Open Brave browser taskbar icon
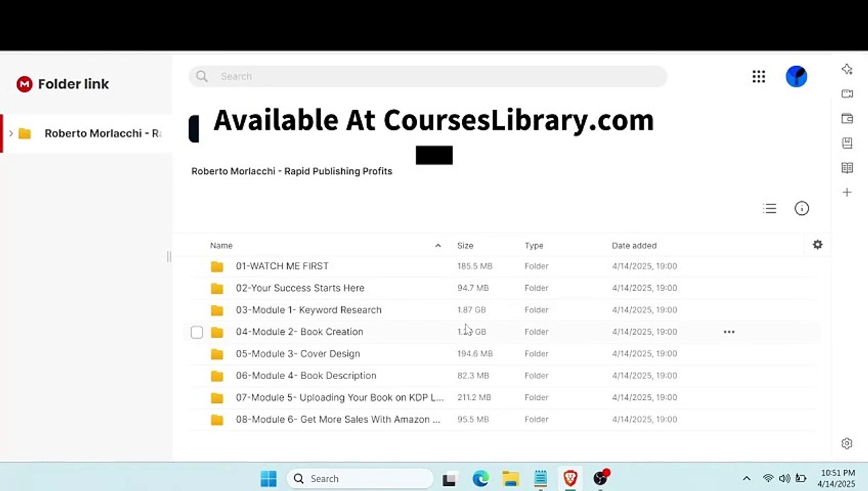Viewport: 868px width, 491px height. click(570, 479)
